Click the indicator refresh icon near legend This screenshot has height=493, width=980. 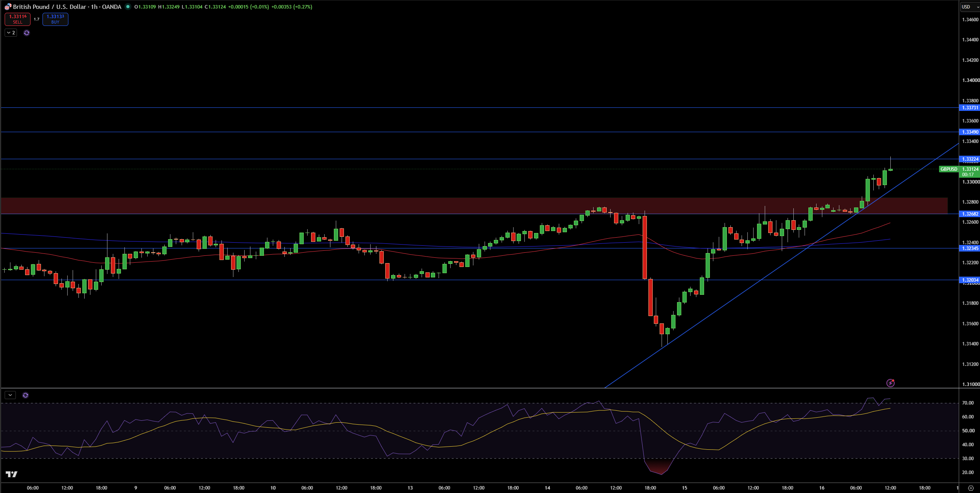(x=27, y=33)
